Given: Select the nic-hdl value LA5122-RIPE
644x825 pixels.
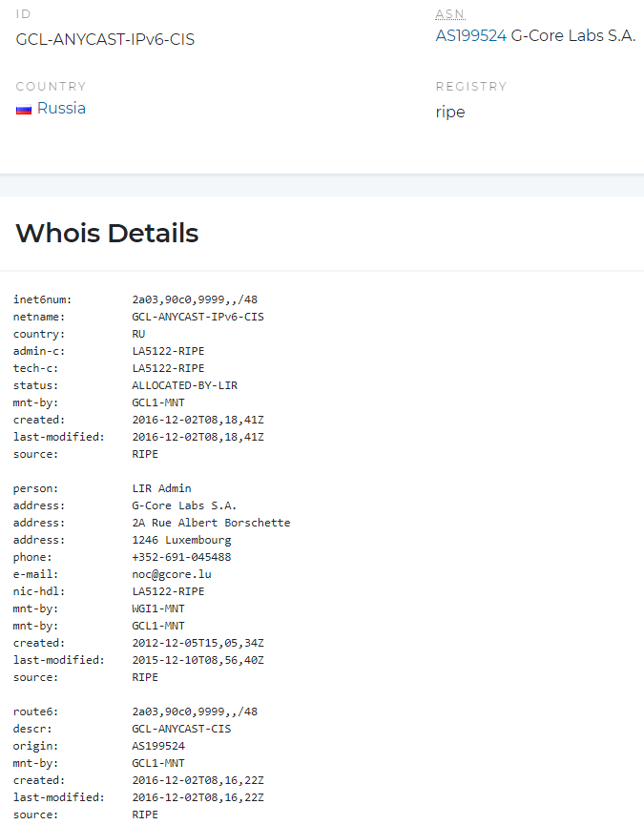Looking at the screenshot, I should 168,591.
